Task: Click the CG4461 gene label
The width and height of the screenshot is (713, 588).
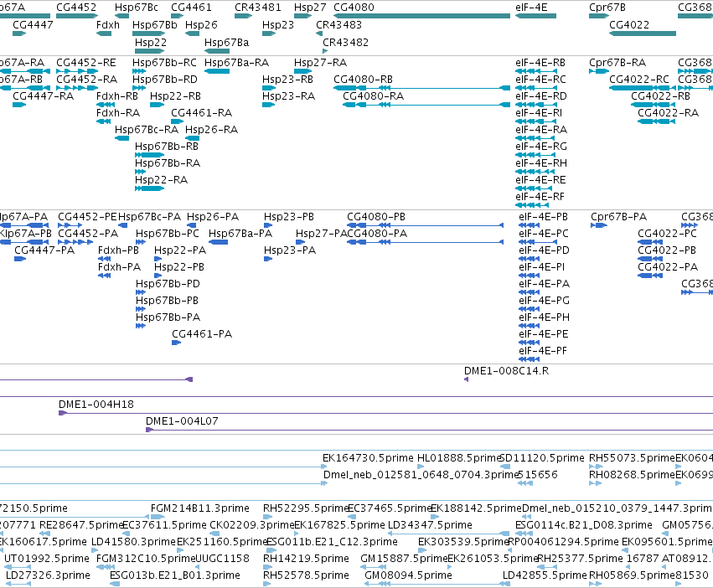Action: coord(191,8)
